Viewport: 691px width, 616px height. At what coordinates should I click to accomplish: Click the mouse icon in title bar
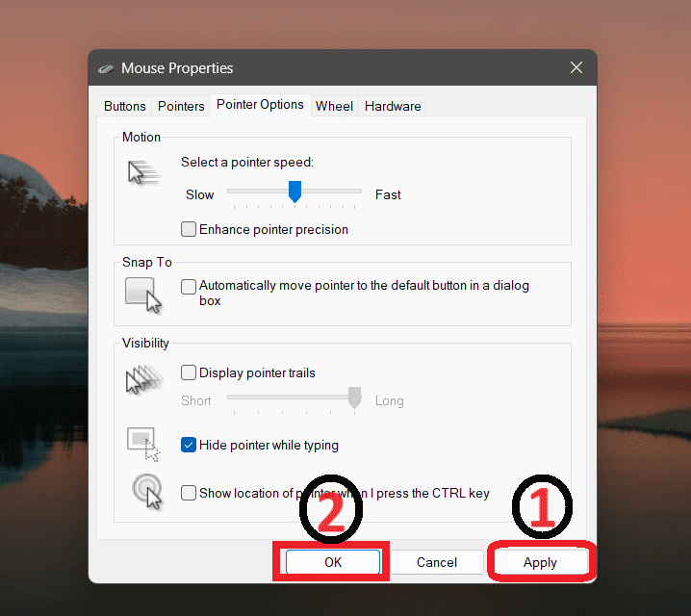click(x=106, y=68)
